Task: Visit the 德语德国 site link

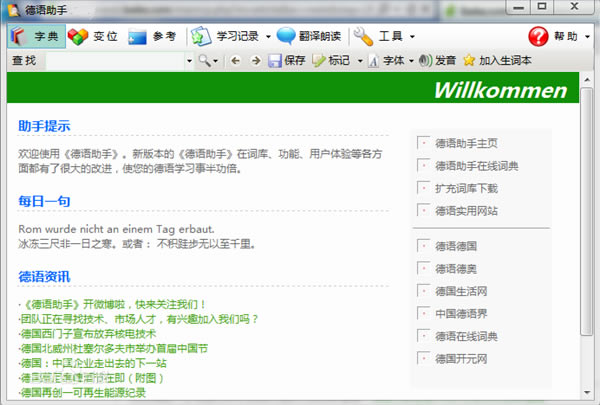Action: point(456,246)
